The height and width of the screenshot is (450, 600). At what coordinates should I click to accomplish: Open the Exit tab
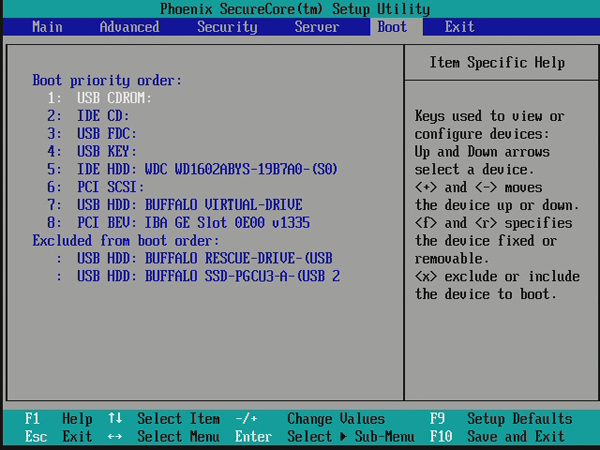(x=460, y=27)
